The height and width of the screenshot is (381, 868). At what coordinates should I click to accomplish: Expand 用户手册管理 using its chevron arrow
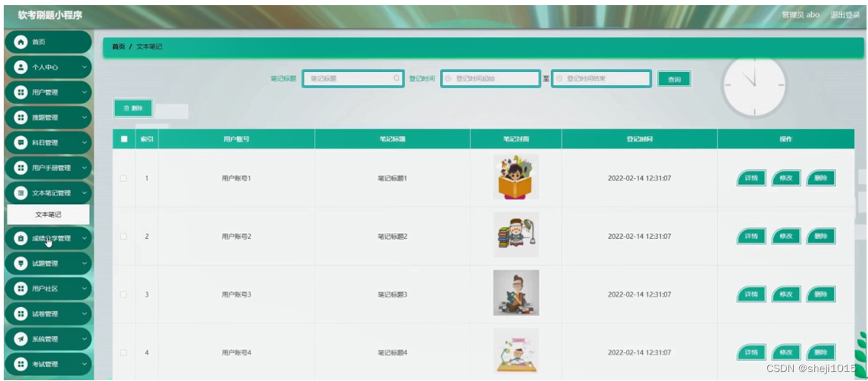[x=84, y=167]
